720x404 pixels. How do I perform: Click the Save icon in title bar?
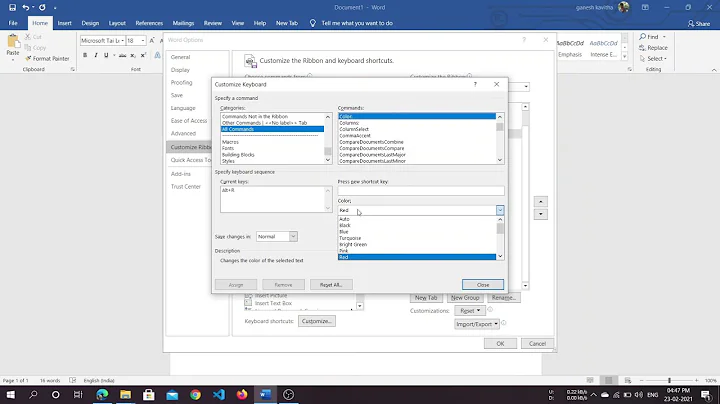tap(12, 7)
